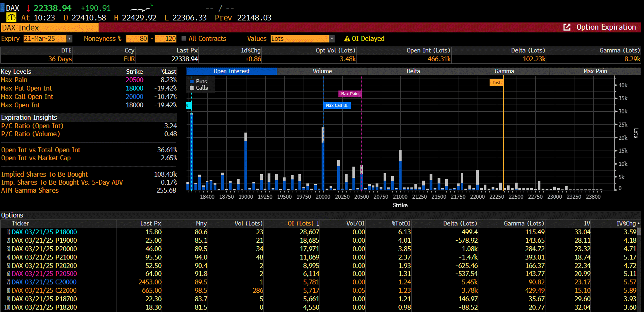Open DAX 03/21/25 C22000 option
The image size is (644, 312).
click(44, 290)
